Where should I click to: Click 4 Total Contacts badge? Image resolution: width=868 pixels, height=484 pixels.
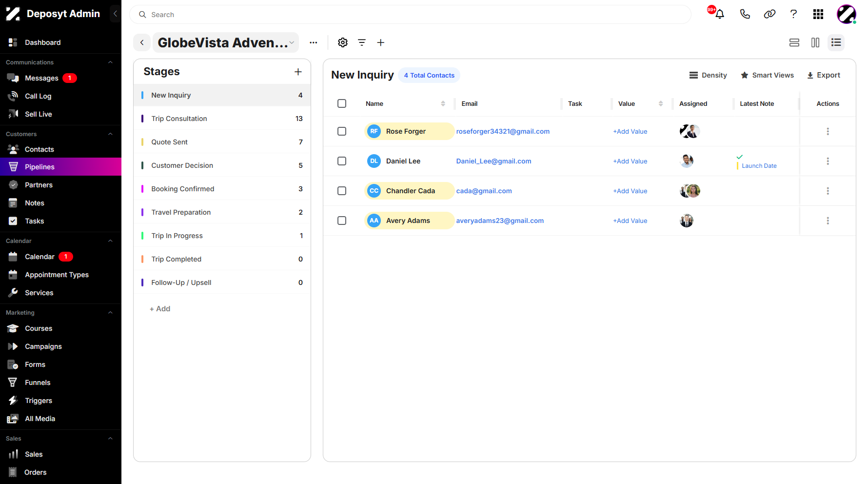429,75
